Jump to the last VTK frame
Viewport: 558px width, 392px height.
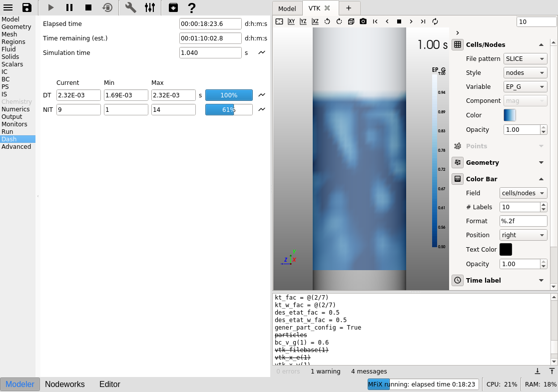[423, 21]
